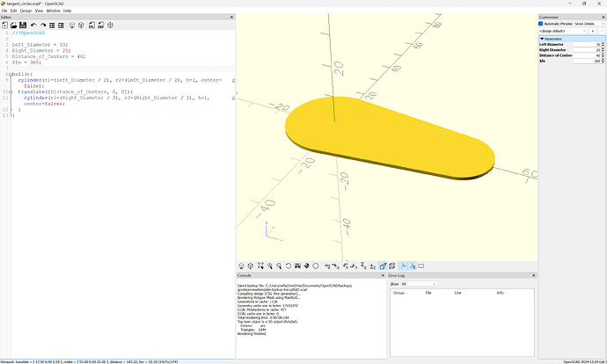Save the file with the floppy icon
This screenshot has width=607, height=364.
(x=23, y=25)
